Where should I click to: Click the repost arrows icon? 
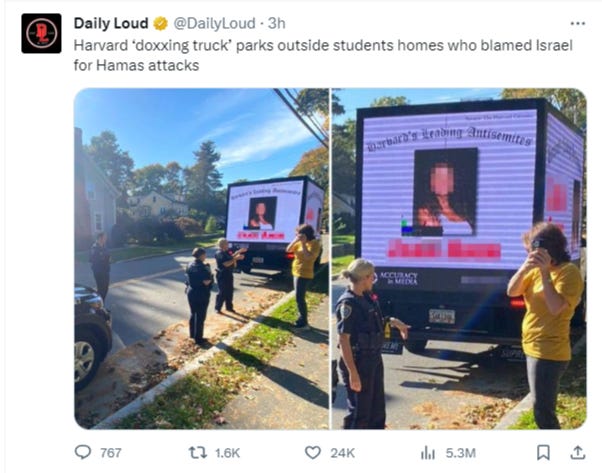tap(197, 453)
